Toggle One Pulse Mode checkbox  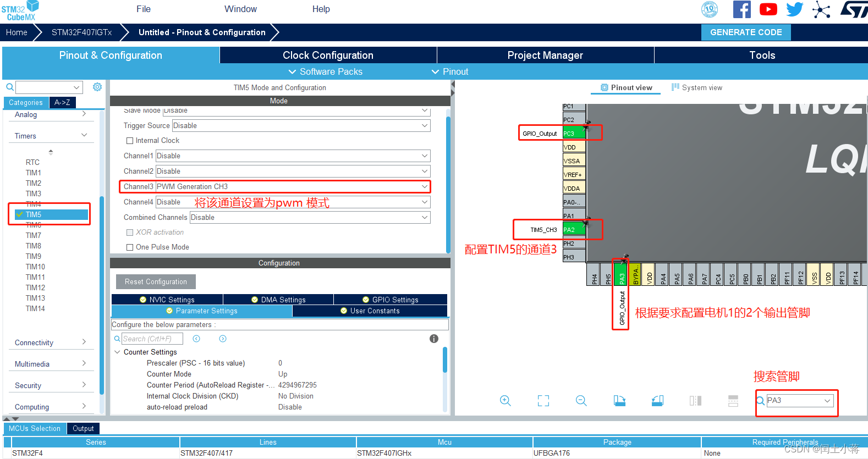130,247
